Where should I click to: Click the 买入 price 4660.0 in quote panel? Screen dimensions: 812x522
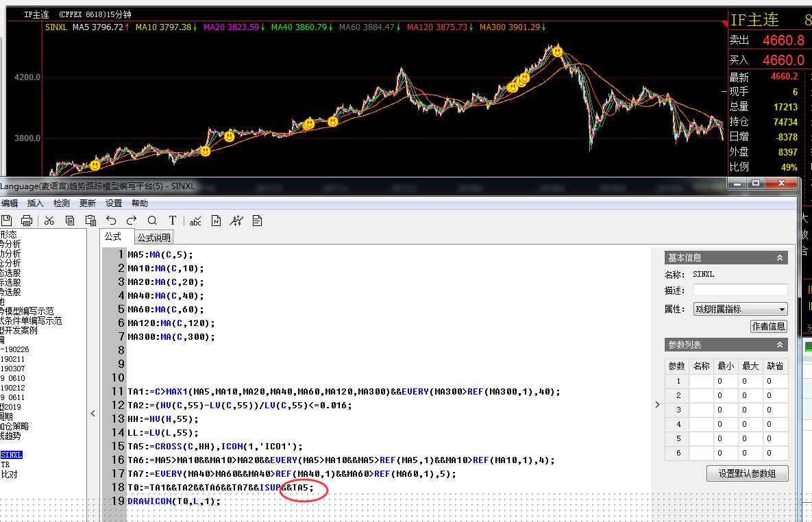coord(783,60)
